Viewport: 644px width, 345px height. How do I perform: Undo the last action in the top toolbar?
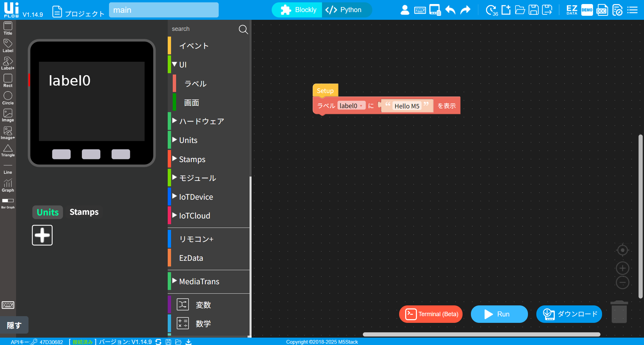450,10
